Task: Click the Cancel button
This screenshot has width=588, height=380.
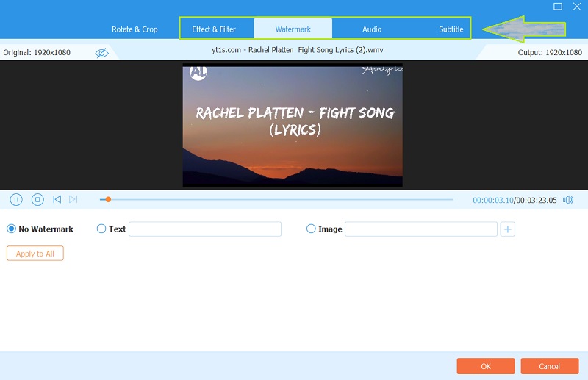Action: tap(549, 366)
